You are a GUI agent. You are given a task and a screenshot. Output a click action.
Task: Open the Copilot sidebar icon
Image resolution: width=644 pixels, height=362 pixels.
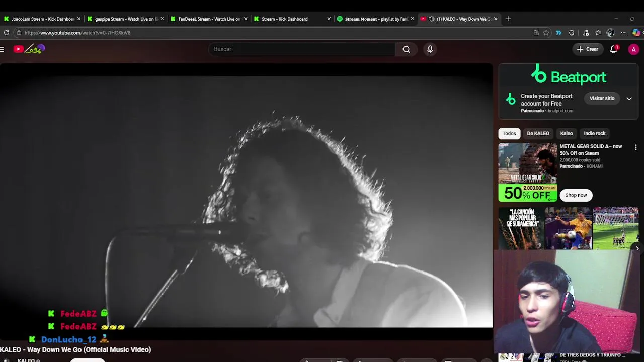tap(636, 33)
